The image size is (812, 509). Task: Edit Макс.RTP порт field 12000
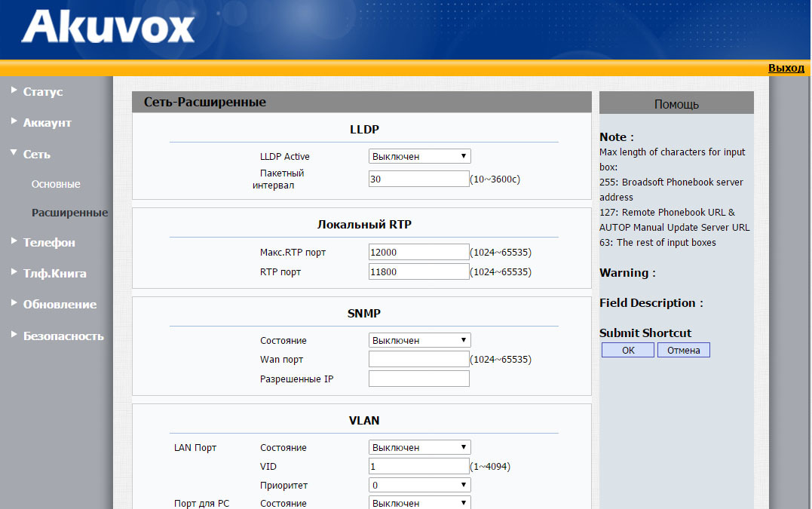419,252
